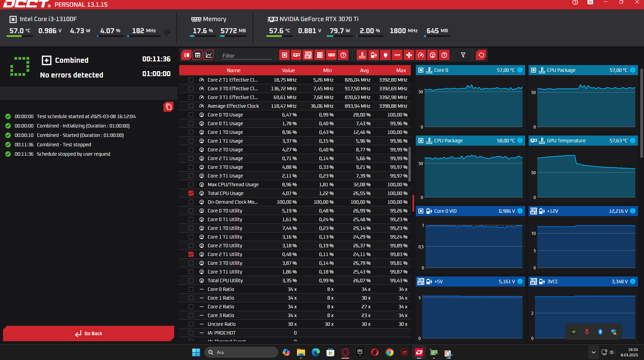Image resolution: width=644 pixels, height=360 pixels.
Task: Check the On-Demand Clock Modulation checkbox
Action: (x=191, y=202)
